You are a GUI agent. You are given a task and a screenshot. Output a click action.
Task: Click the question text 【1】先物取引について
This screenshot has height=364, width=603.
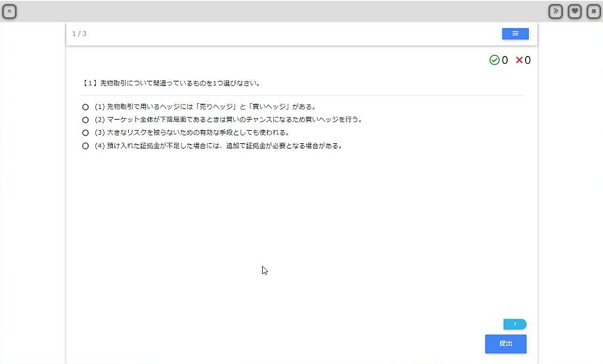tap(171, 83)
